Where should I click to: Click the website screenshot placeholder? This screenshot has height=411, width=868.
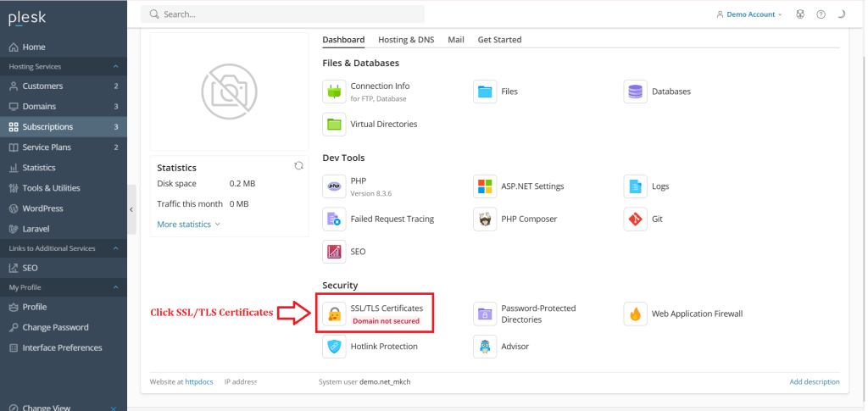(229, 92)
